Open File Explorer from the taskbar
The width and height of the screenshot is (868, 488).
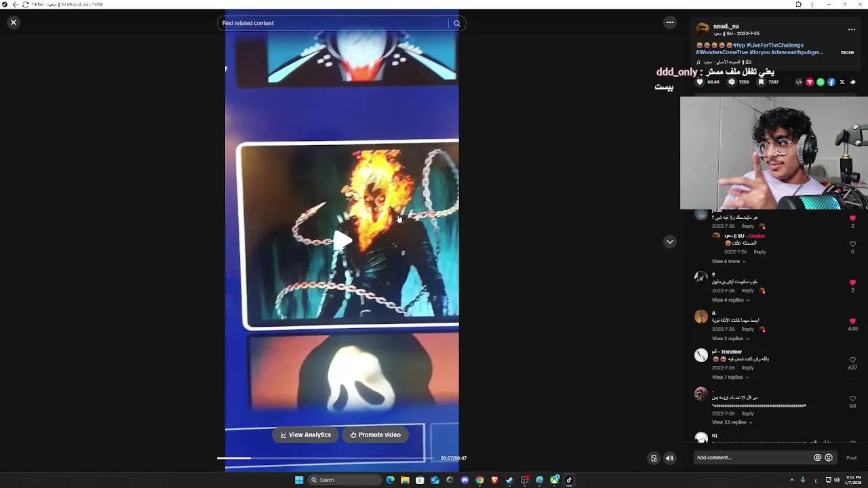pyautogui.click(x=405, y=480)
